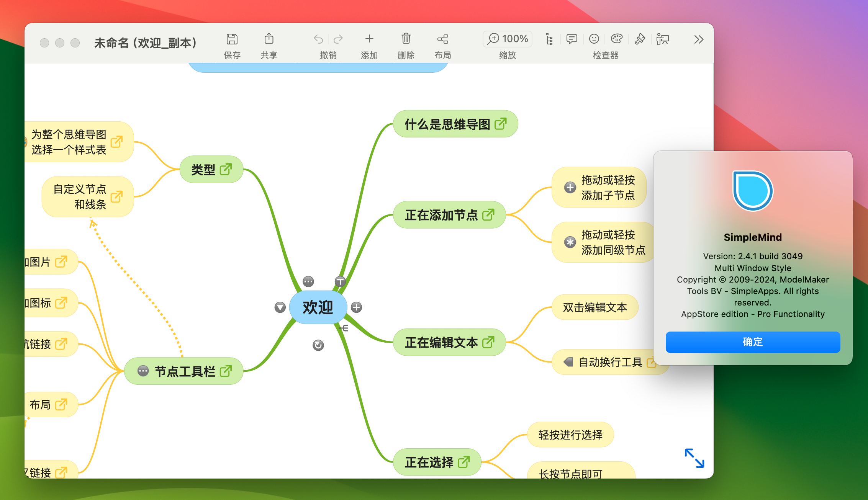Click the blue fullscreen arrows icon
This screenshot has height=500, width=868.
pyautogui.click(x=694, y=458)
